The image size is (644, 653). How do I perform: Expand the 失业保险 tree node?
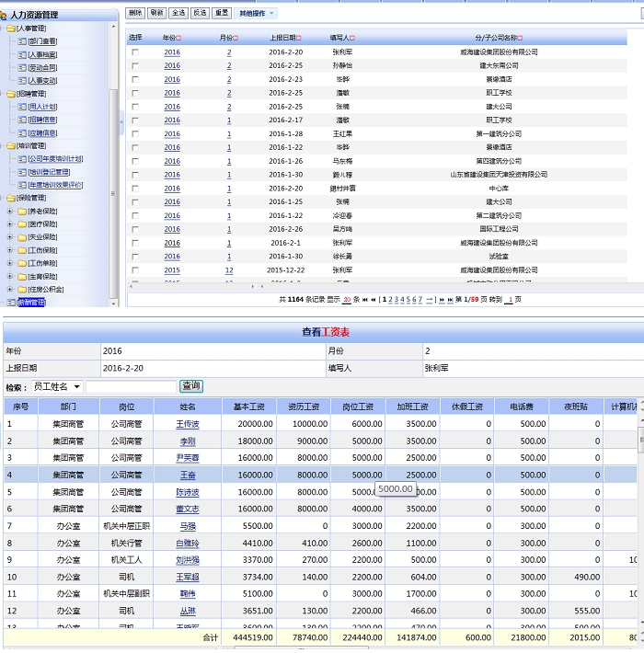[x=10, y=237]
